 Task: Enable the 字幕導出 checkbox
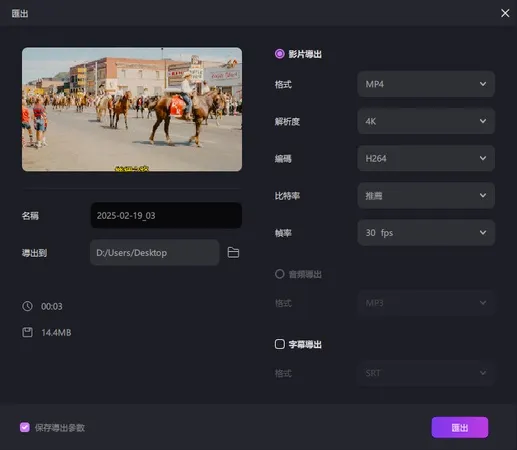point(280,344)
